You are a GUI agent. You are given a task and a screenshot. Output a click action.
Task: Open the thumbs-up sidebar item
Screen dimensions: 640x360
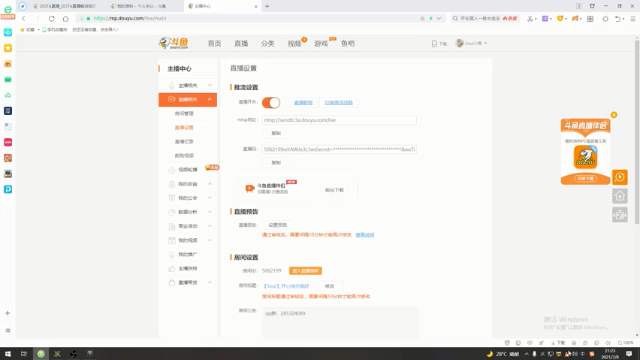(188, 269)
